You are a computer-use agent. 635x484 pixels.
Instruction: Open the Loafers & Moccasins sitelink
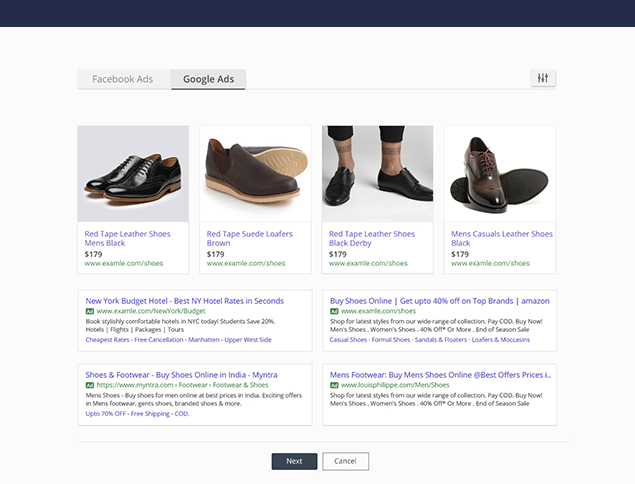pyautogui.click(x=501, y=340)
